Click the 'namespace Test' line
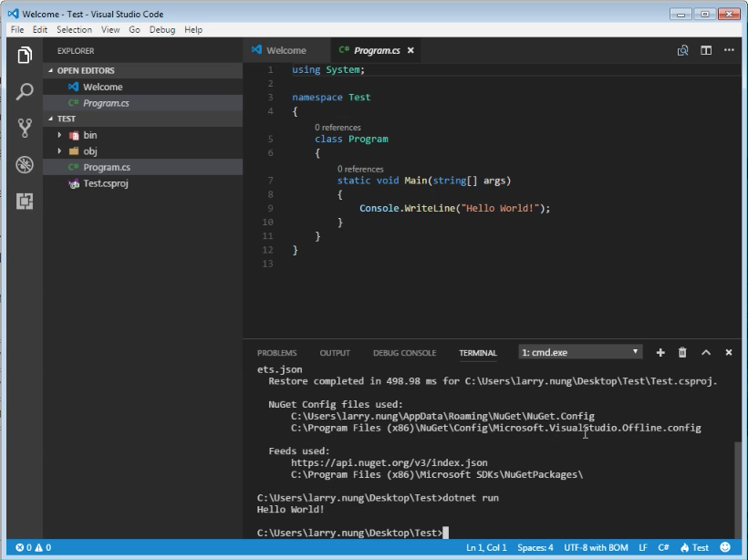 [331, 98]
